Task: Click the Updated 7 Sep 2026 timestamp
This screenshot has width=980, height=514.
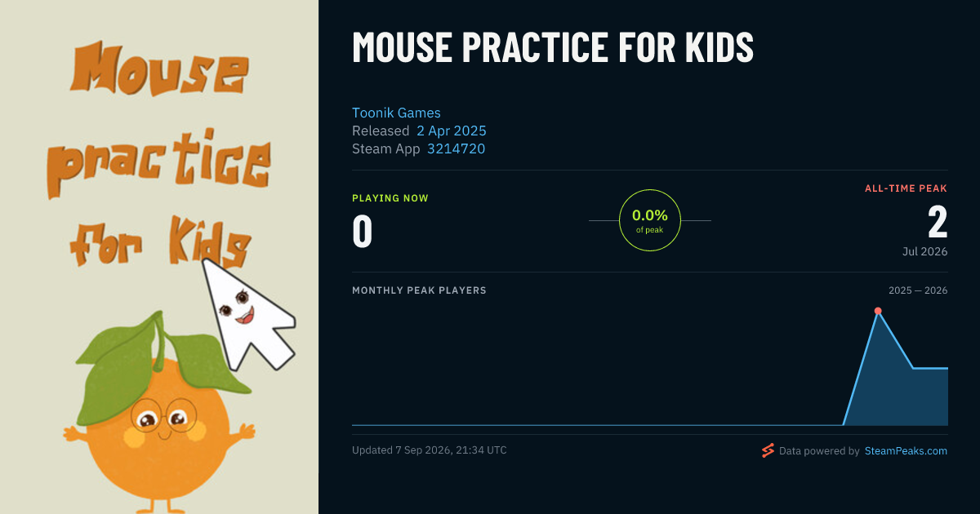Action: click(x=429, y=450)
